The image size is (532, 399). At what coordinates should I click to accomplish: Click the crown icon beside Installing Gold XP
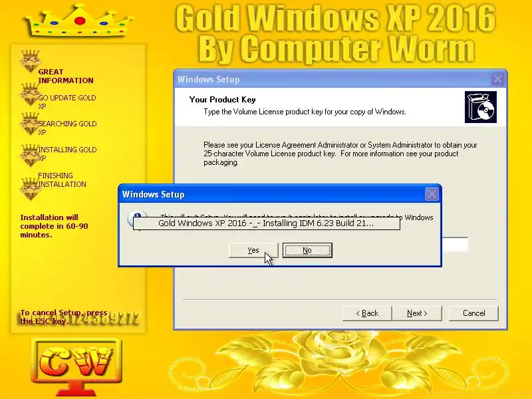(29, 155)
